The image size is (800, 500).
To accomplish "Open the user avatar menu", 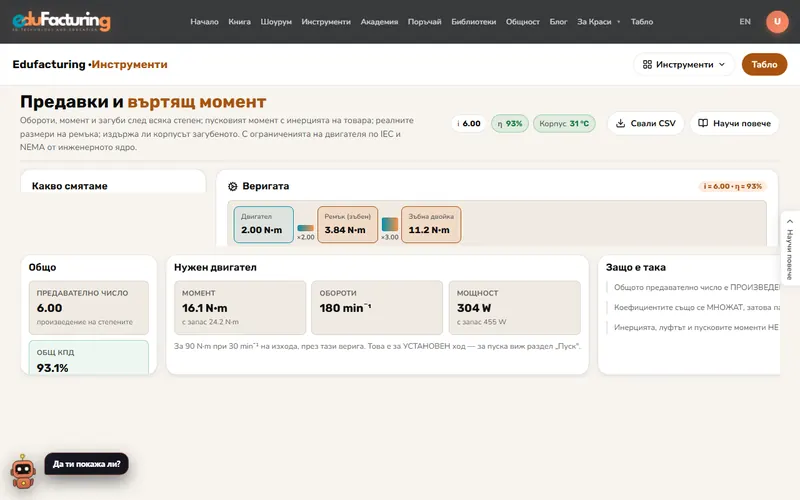I will point(777,21).
